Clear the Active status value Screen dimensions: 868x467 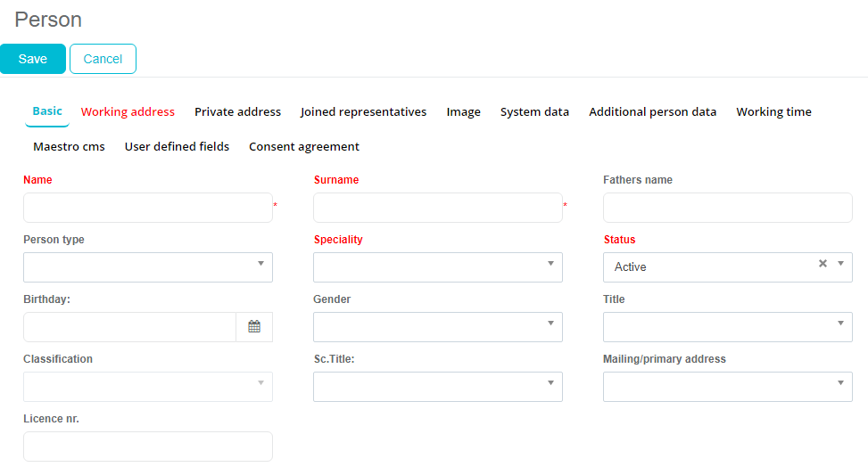coord(823,264)
